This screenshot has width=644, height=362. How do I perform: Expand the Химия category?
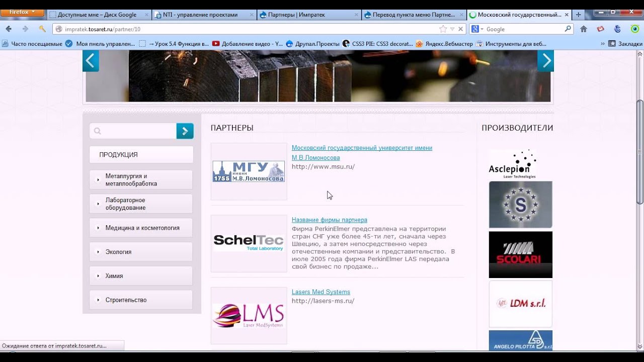tap(141, 276)
